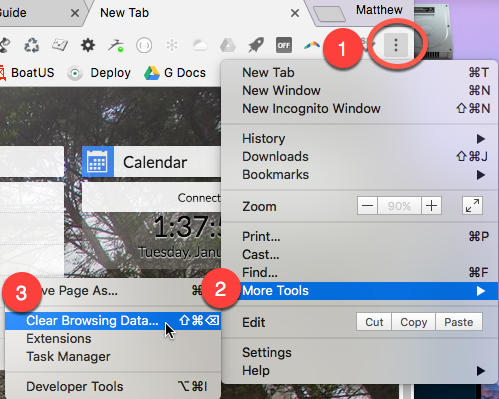The height and width of the screenshot is (399, 499).
Task: Open Settings from the menu
Action: click(360, 352)
